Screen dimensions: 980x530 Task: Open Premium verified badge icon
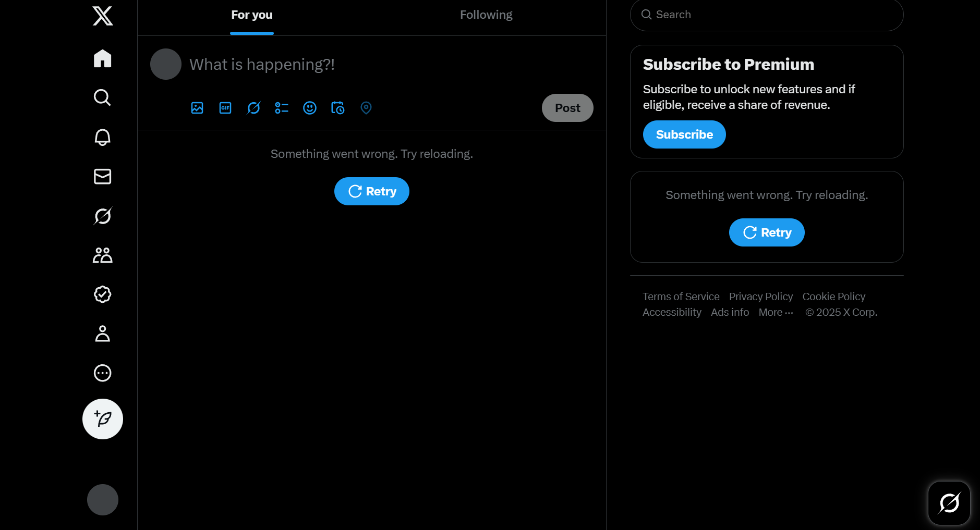(103, 294)
